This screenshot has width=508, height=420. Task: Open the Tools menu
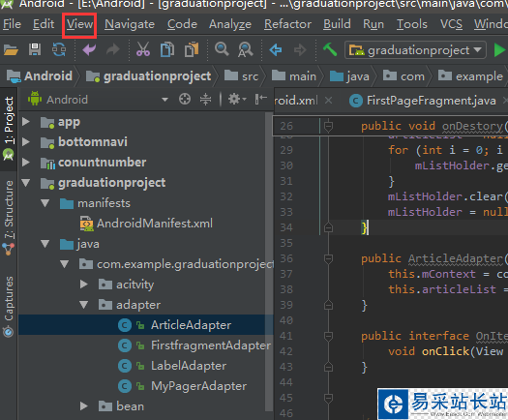tap(412, 24)
